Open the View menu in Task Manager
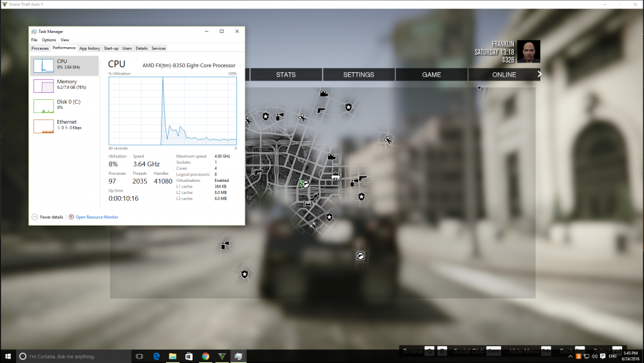Viewport: 644px width, 363px height. pyautogui.click(x=65, y=40)
